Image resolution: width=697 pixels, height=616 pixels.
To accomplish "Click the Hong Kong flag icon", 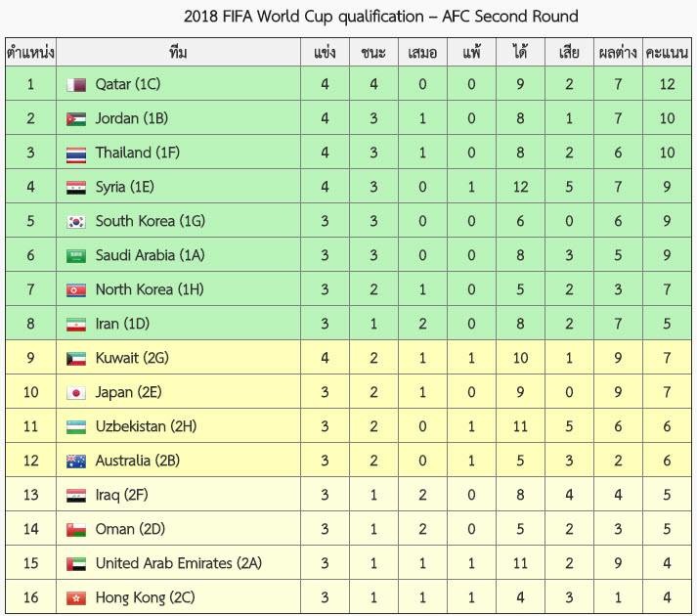I will click(x=76, y=598).
